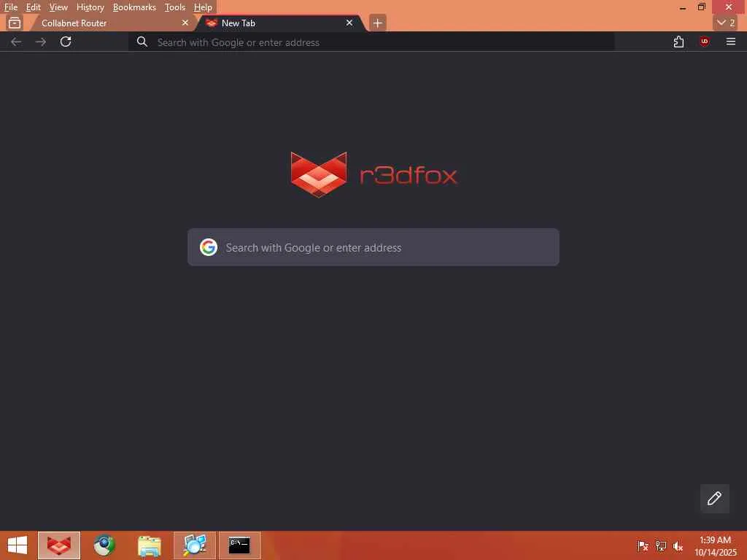Screen dimensions: 747x560
Task: Open the application hamburger menu
Action: 730,42
